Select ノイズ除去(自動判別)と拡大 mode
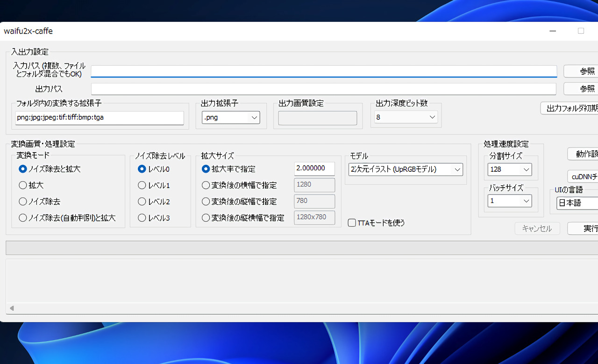Image resolution: width=598 pixels, height=364 pixels. (x=67, y=217)
